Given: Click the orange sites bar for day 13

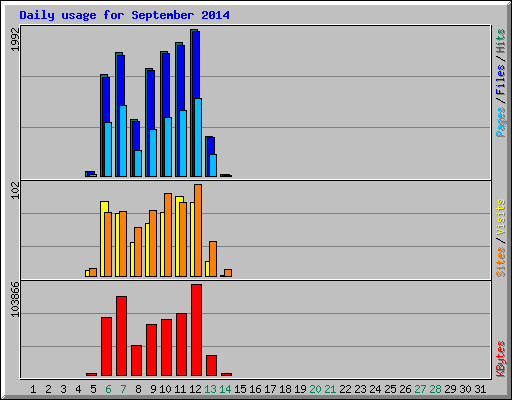Looking at the screenshot, I should click(213, 259).
